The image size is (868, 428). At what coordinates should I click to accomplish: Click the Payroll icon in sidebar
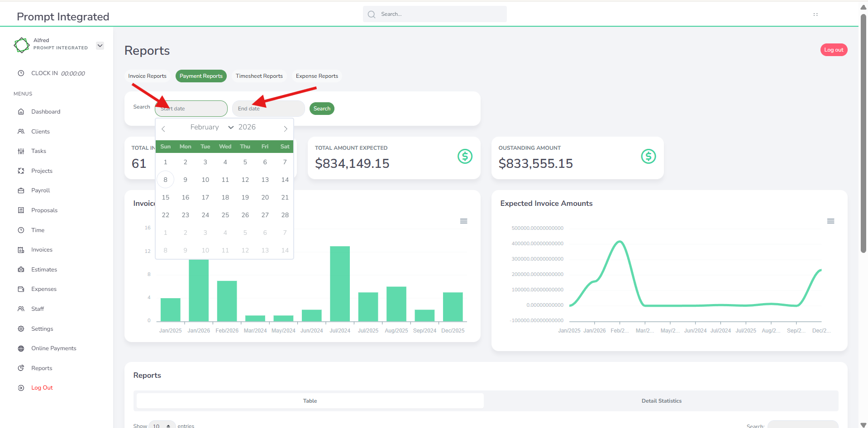coord(21,190)
